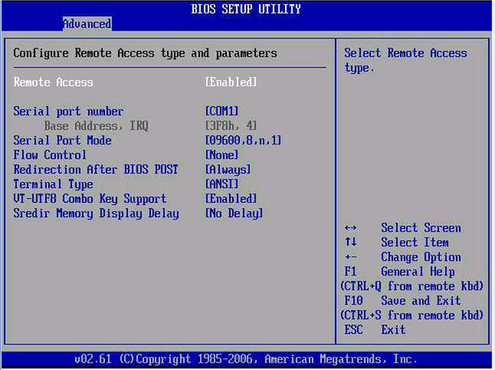Open the [COM1] serial port value
The width and height of the screenshot is (495, 370).
pyautogui.click(x=222, y=111)
